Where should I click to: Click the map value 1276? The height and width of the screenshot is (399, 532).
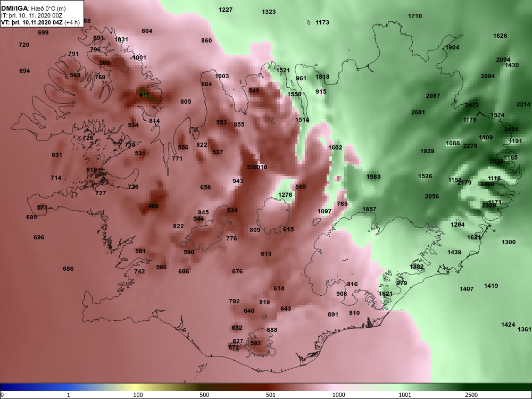coord(285,195)
